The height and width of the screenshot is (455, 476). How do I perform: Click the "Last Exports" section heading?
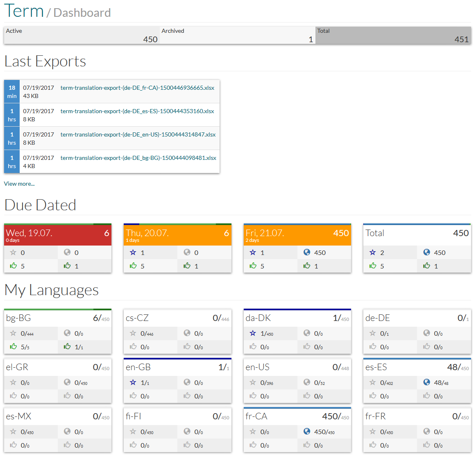click(x=45, y=61)
